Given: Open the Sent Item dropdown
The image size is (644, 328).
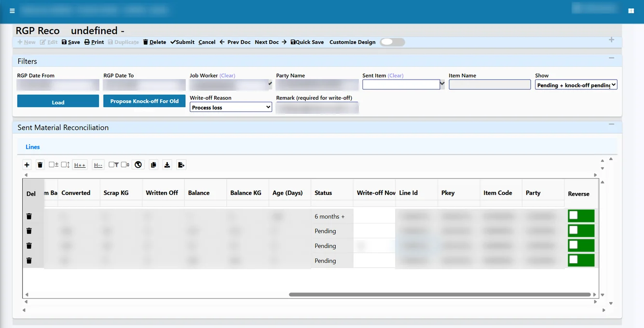Looking at the screenshot, I should click(442, 84).
